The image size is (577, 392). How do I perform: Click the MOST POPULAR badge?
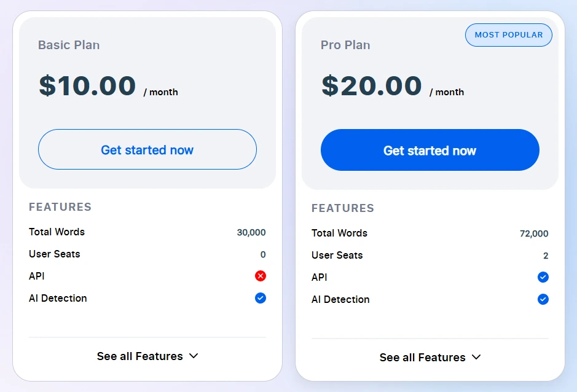click(x=508, y=35)
